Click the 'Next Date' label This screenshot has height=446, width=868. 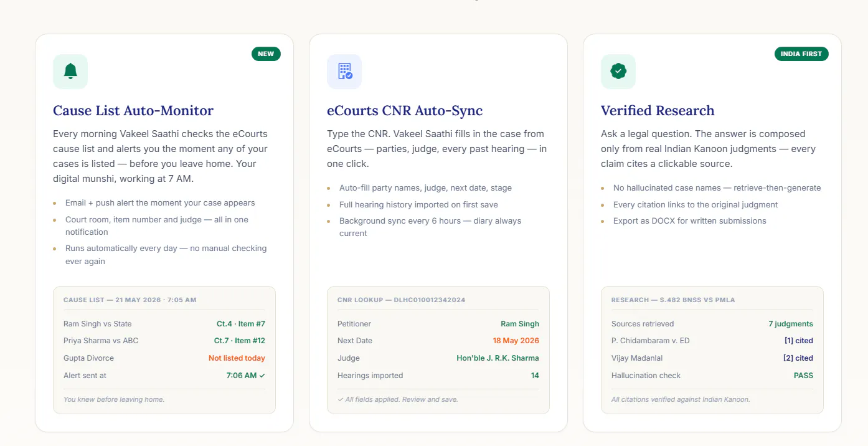coord(355,341)
